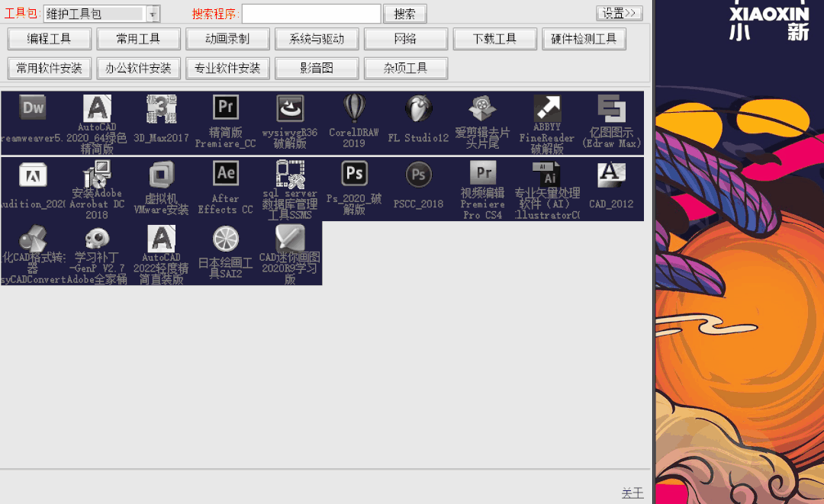This screenshot has height=504, width=824.
Task: Switch to the 动画录制 category
Action: (x=227, y=39)
